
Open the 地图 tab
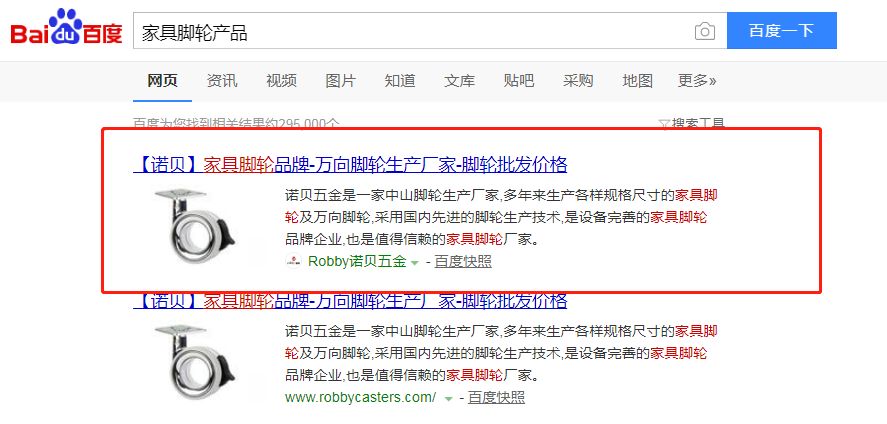638,81
